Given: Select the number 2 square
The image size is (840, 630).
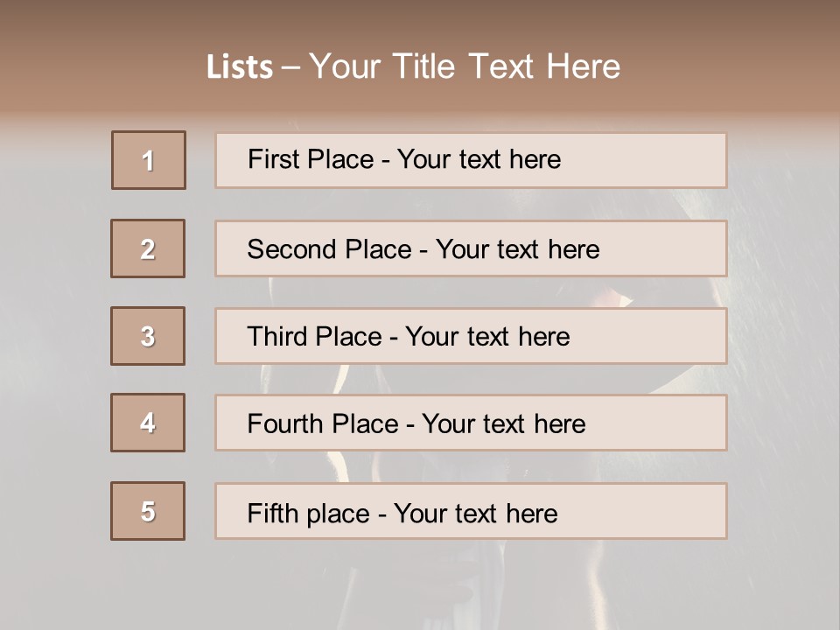Looking at the screenshot, I should point(148,248).
